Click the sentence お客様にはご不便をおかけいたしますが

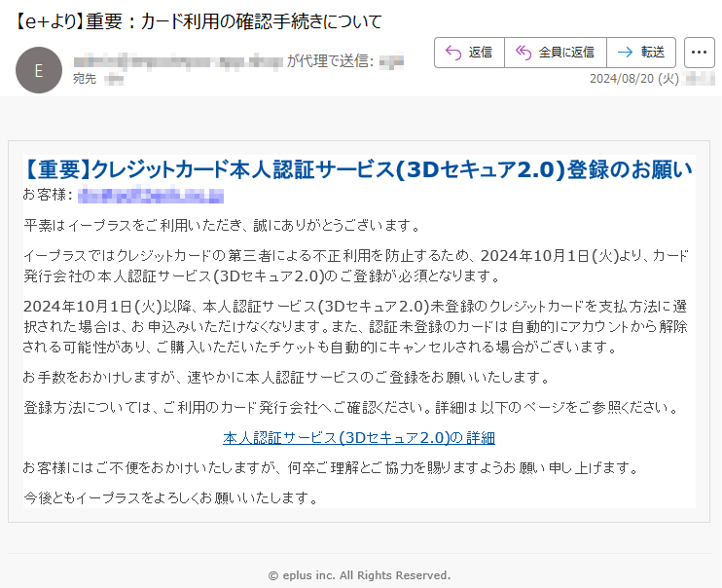331,467
